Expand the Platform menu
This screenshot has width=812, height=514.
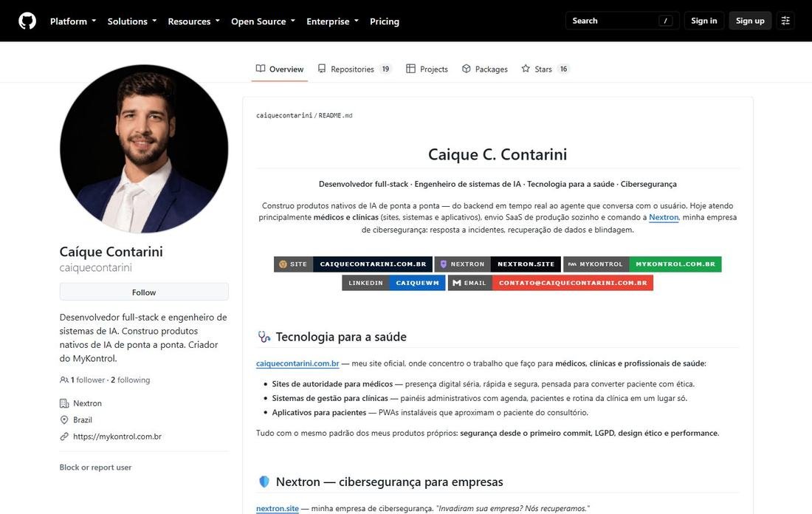click(x=73, y=21)
